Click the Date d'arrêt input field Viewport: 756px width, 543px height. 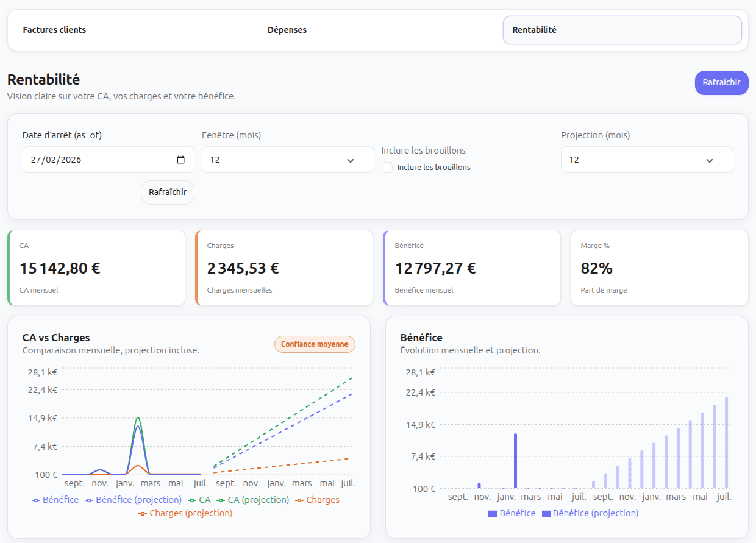[98, 159]
